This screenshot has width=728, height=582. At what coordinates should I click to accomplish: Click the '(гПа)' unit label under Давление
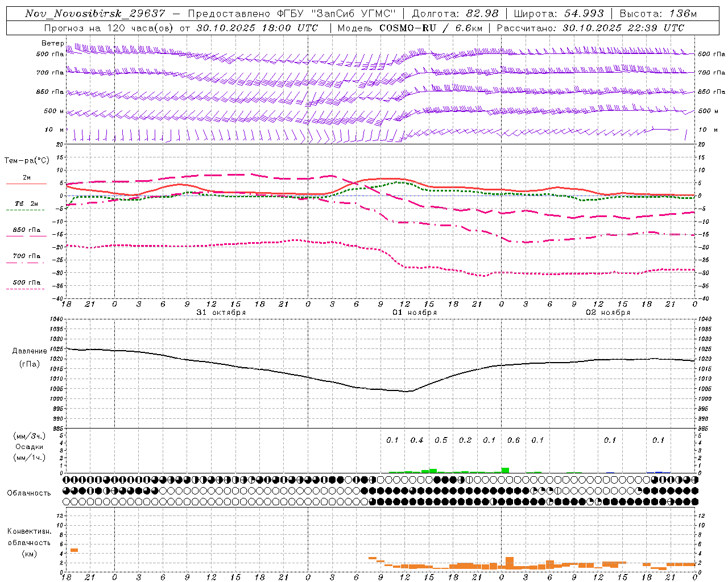(30, 364)
